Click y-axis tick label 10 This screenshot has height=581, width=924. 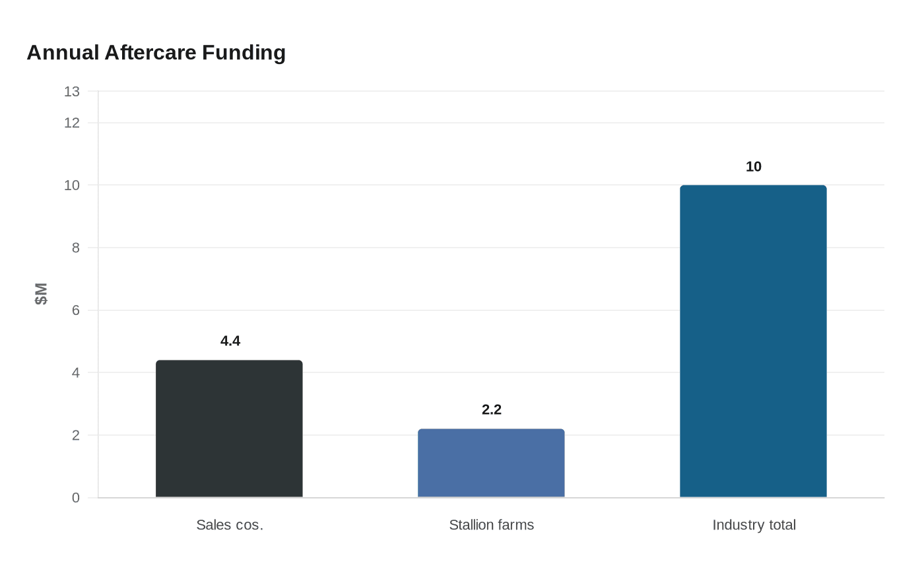[x=72, y=186]
